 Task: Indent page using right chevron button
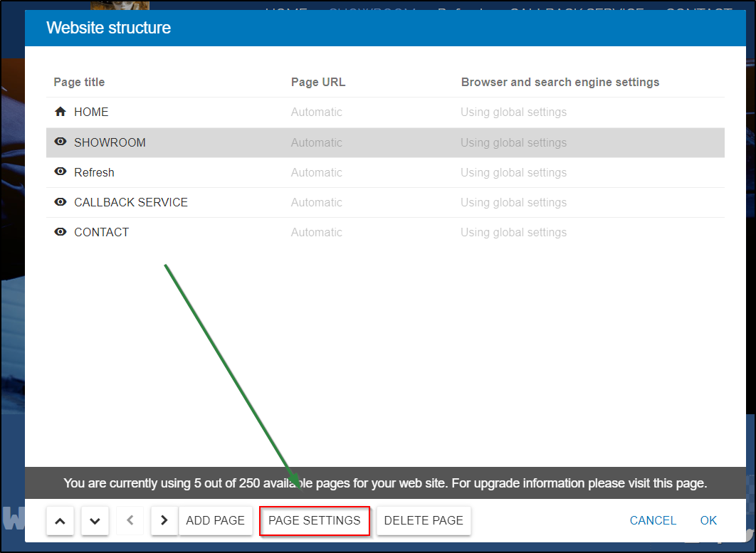pyautogui.click(x=164, y=520)
